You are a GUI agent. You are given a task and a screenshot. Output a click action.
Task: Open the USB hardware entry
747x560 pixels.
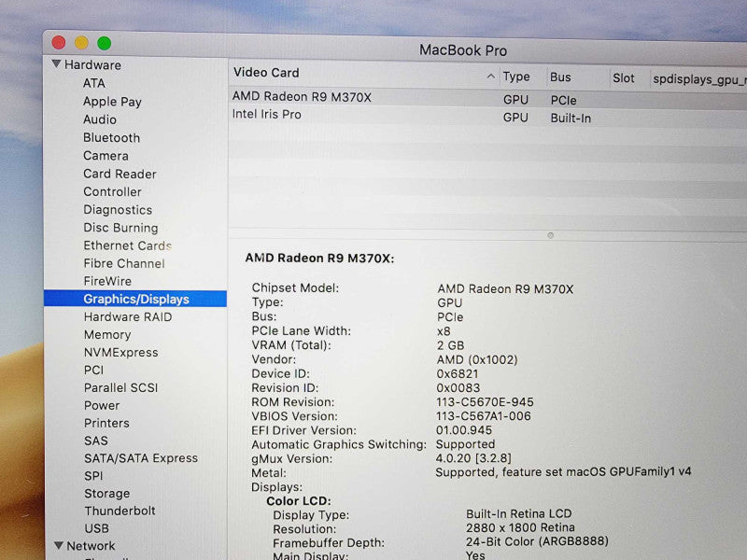(96, 528)
